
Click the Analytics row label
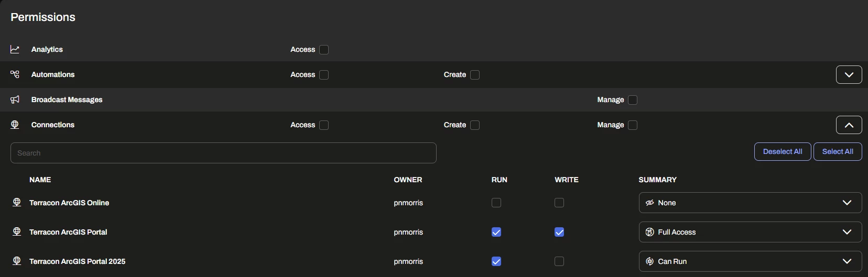point(47,49)
